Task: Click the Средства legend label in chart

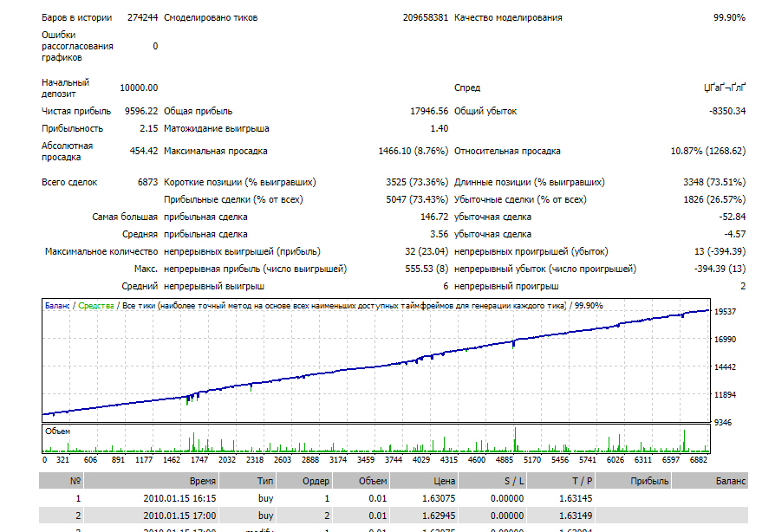Action: point(95,306)
